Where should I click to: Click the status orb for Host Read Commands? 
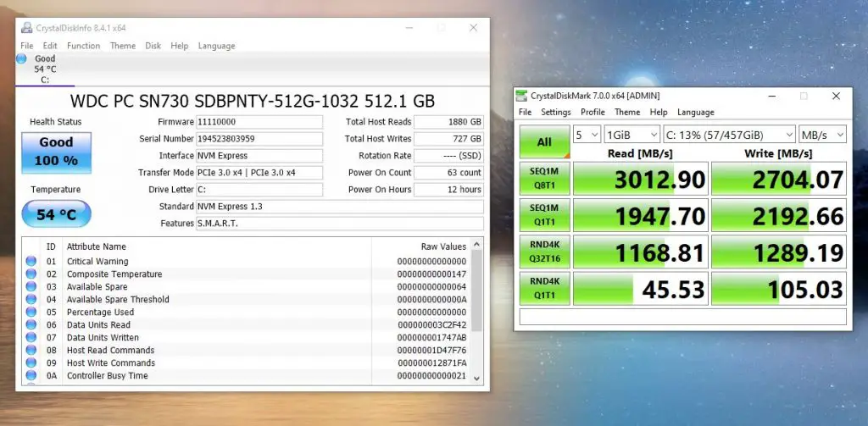pos(31,351)
